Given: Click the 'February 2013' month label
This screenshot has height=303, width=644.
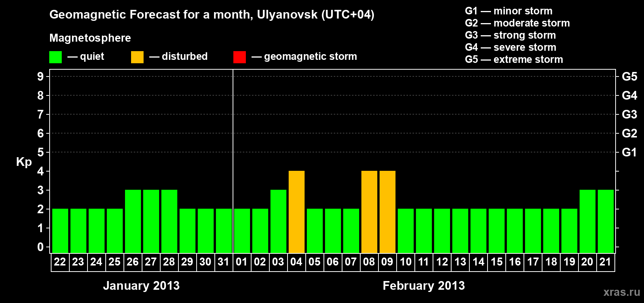Looking at the screenshot, I should (x=424, y=286).
